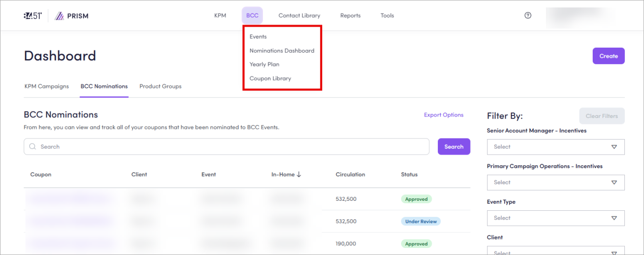Viewport: 644px width, 255px height.
Task: Switch to Product Groups tab
Action: click(160, 86)
